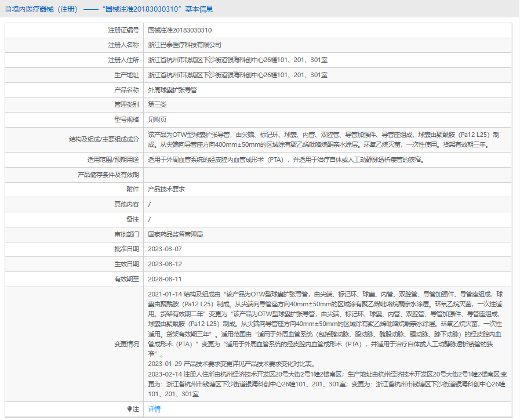Select the 注 label in last row
Screen dimensions: 520x420
pyautogui.click(x=136, y=409)
